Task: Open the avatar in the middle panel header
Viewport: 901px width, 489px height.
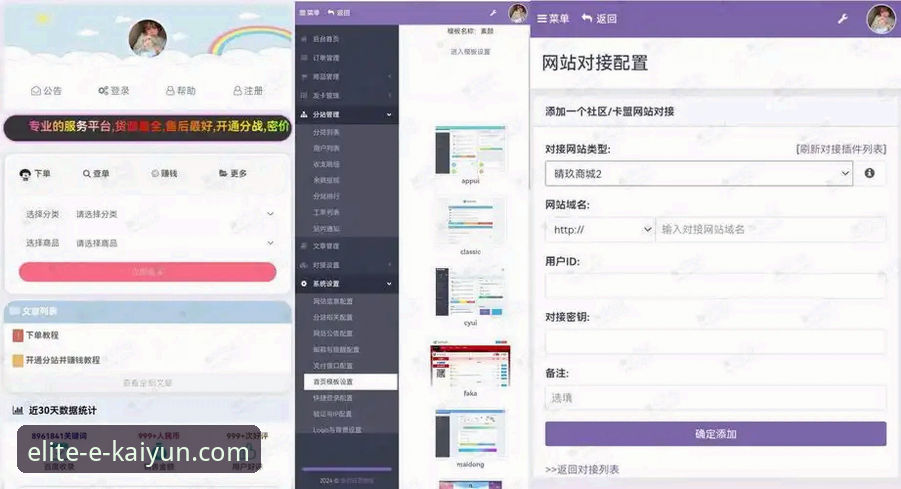Action: pos(518,13)
